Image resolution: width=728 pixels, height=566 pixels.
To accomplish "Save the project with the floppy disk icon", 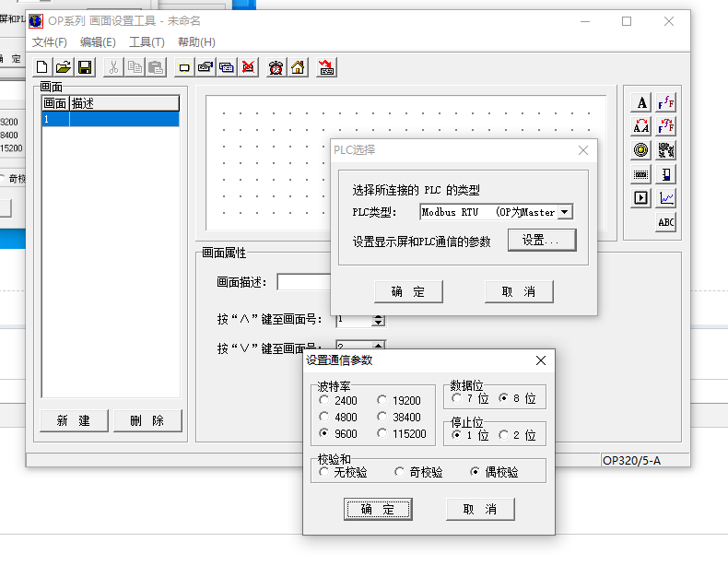I will coord(85,67).
